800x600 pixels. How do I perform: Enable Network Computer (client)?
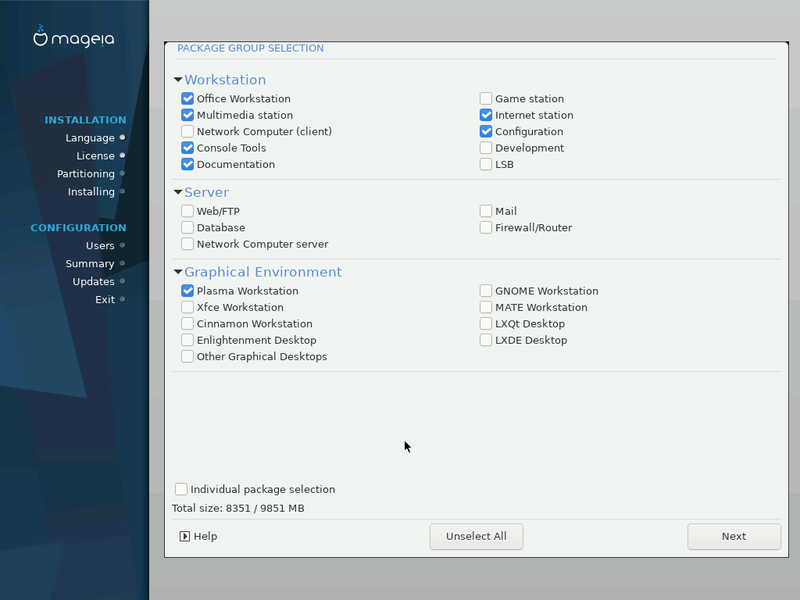pyautogui.click(x=187, y=131)
